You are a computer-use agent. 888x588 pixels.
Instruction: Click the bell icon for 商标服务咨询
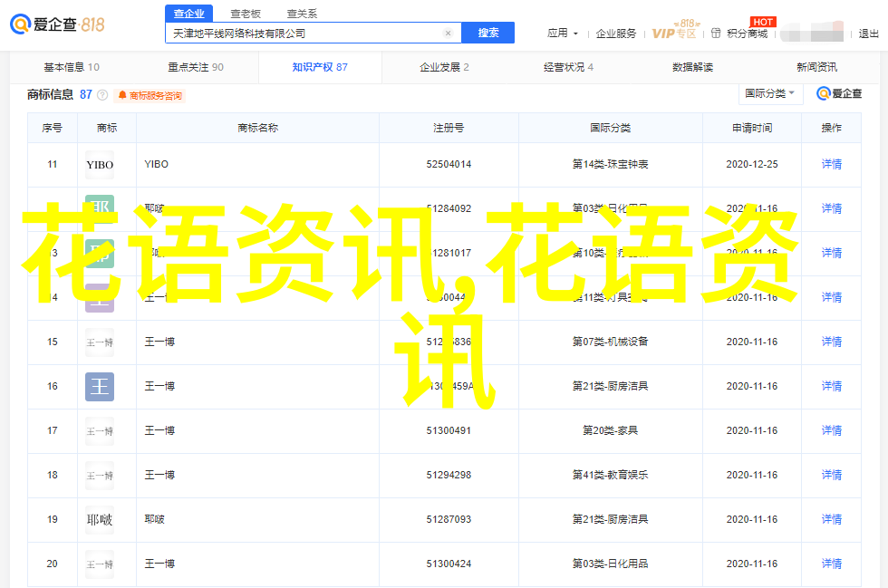(122, 95)
